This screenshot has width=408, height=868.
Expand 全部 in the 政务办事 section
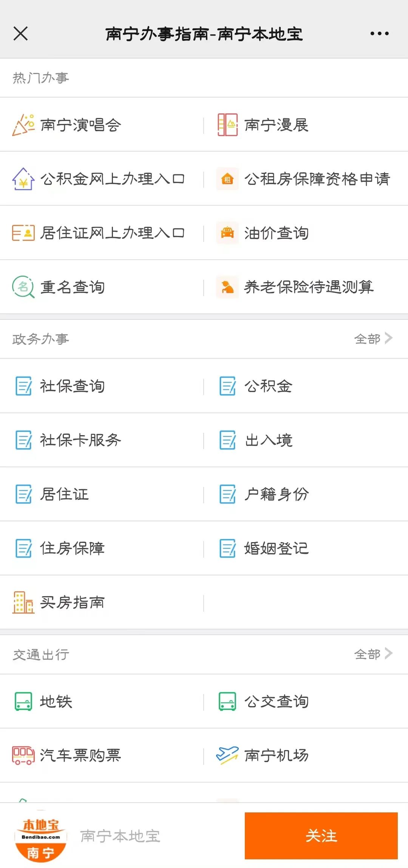(373, 339)
